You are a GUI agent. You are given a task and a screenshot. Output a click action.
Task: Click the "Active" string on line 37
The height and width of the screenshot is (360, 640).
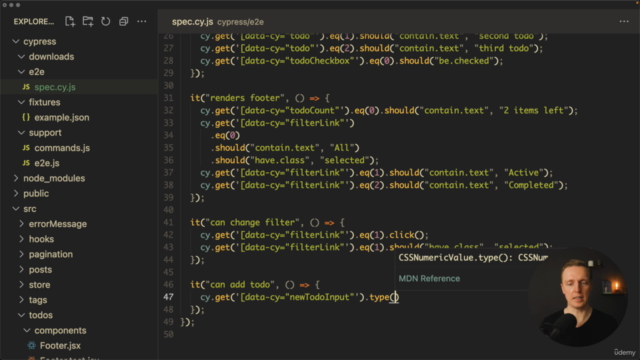(x=524, y=173)
